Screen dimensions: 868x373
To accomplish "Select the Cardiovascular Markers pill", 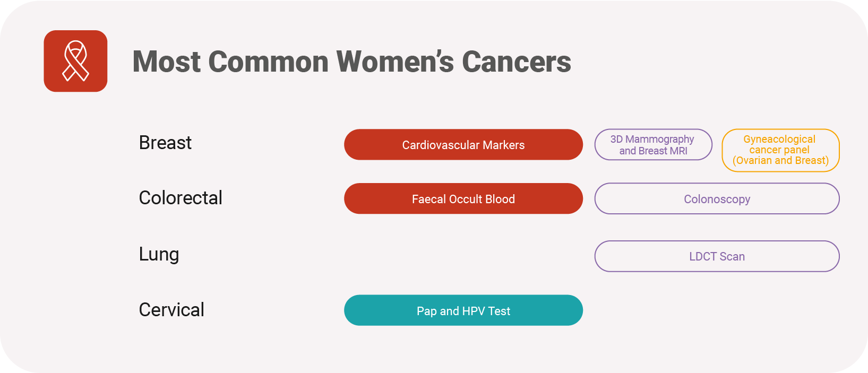I will (x=463, y=144).
